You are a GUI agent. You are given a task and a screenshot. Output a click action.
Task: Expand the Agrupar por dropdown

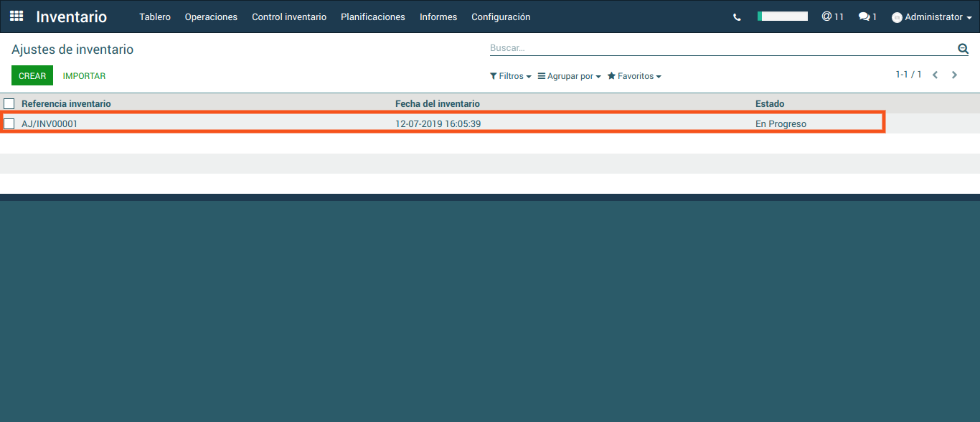tap(569, 76)
